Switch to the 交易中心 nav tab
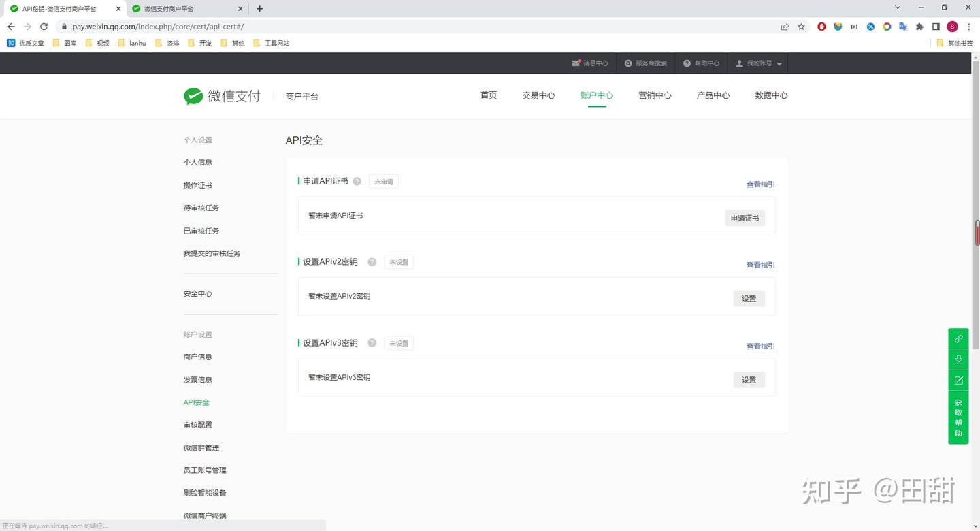The height and width of the screenshot is (531, 980). pyautogui.click(x=538, y=95)
